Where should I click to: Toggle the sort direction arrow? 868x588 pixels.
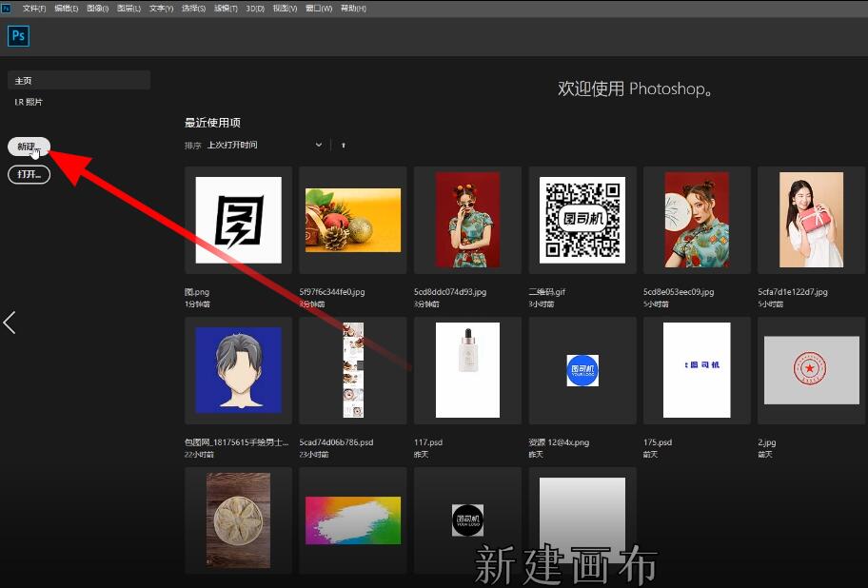pyautogui.click(x=344, y=145)
